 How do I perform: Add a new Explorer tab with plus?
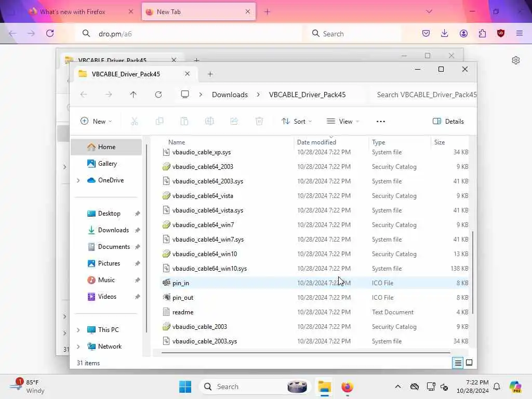(210, 74)
